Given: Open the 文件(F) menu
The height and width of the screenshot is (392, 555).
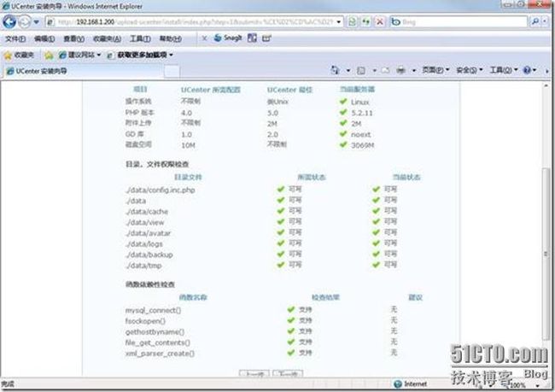Looking at the screenshot, I should click(x=15, y=38).
